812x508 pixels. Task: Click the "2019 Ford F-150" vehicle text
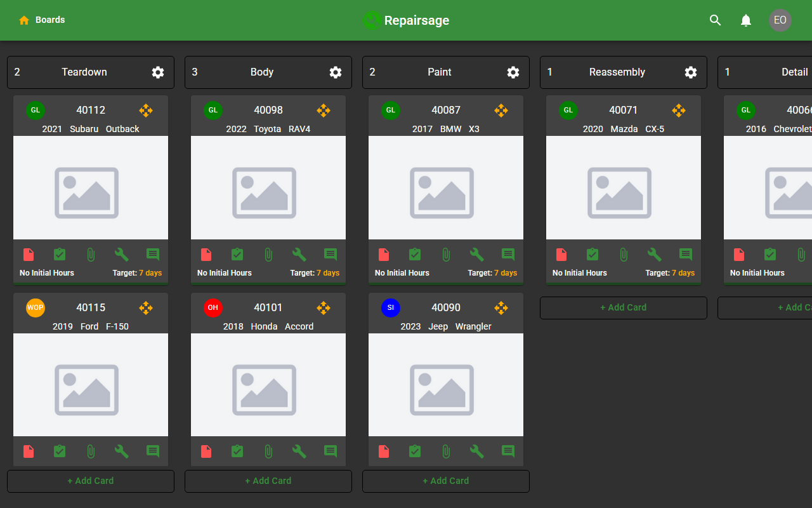click(x=91, y=327)
